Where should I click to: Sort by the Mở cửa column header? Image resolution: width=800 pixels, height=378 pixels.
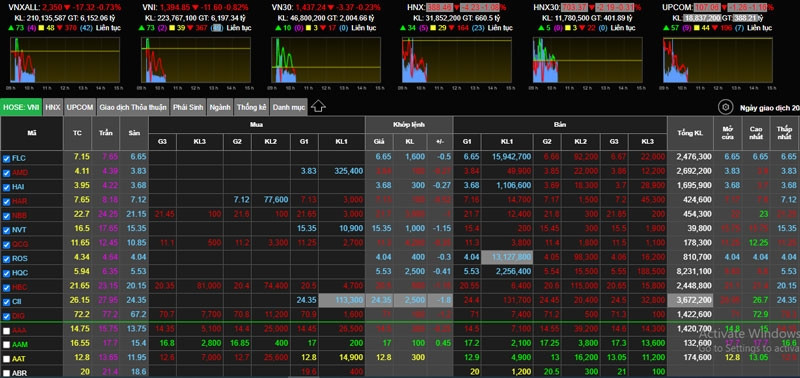tap(728, 133)
